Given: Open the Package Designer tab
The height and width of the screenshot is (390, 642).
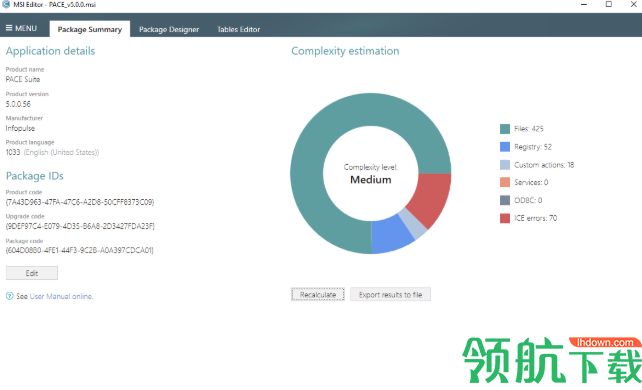Looking at the screenshot, I should [x=169, y=29].
